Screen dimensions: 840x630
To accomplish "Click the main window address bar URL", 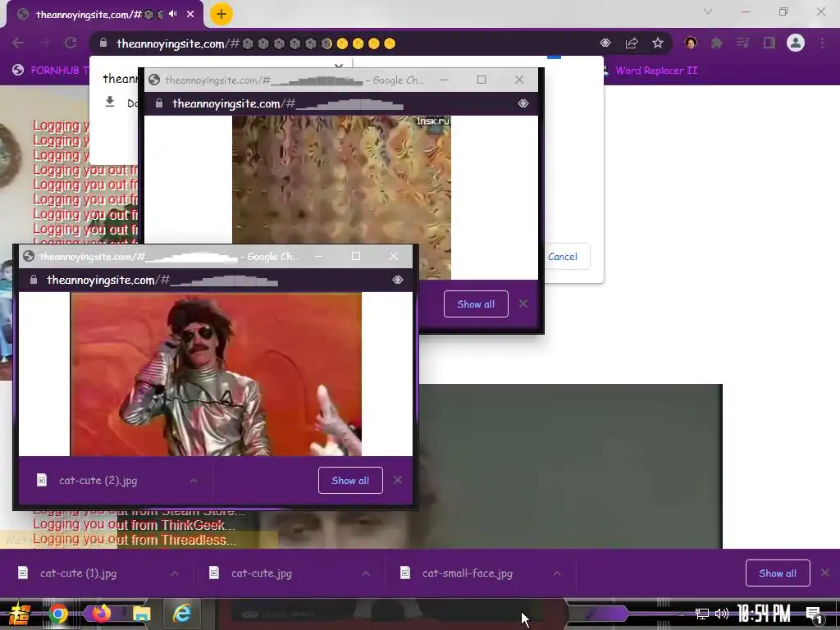I will [256, 43].
